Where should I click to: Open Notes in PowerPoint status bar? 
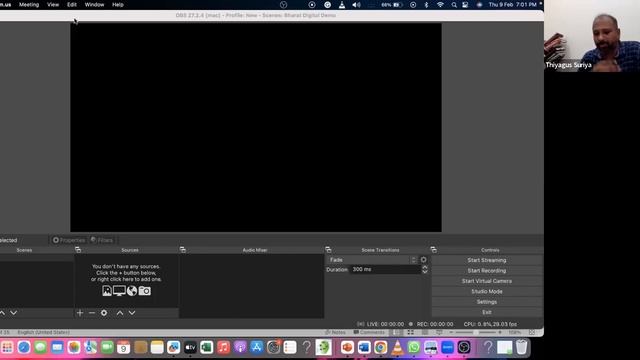point(335,332)
